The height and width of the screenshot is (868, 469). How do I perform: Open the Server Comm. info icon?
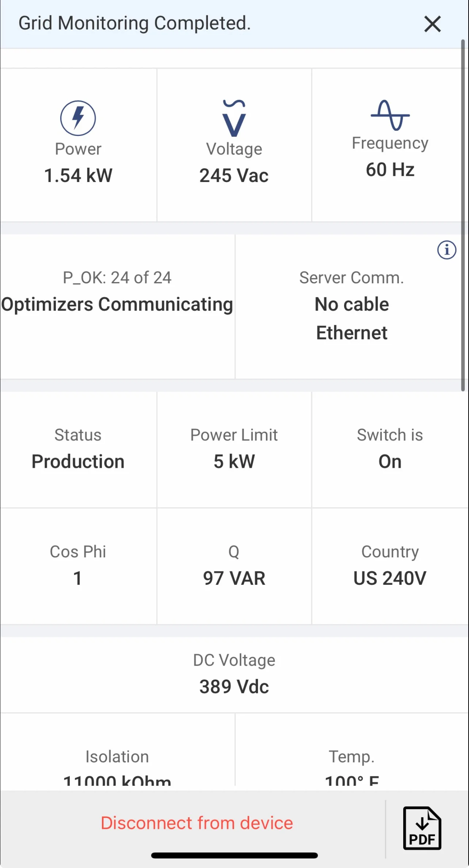pyautogui.click(x=447, y=250)
